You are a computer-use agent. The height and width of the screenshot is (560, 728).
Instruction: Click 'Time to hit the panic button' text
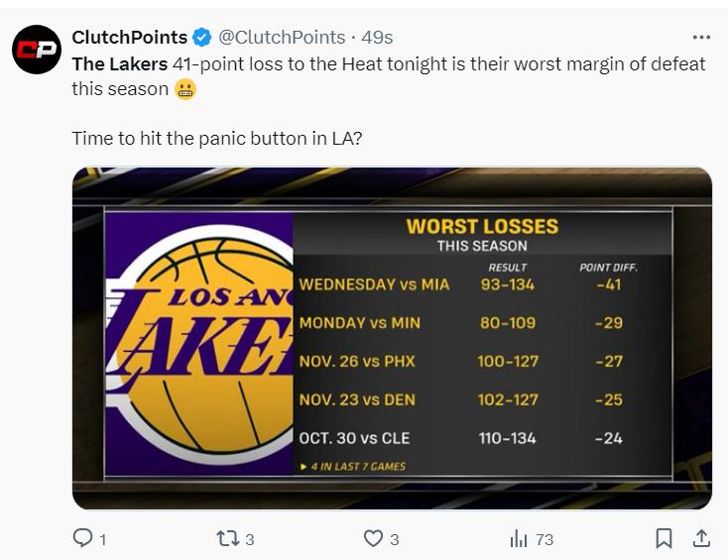pos(216,138)
